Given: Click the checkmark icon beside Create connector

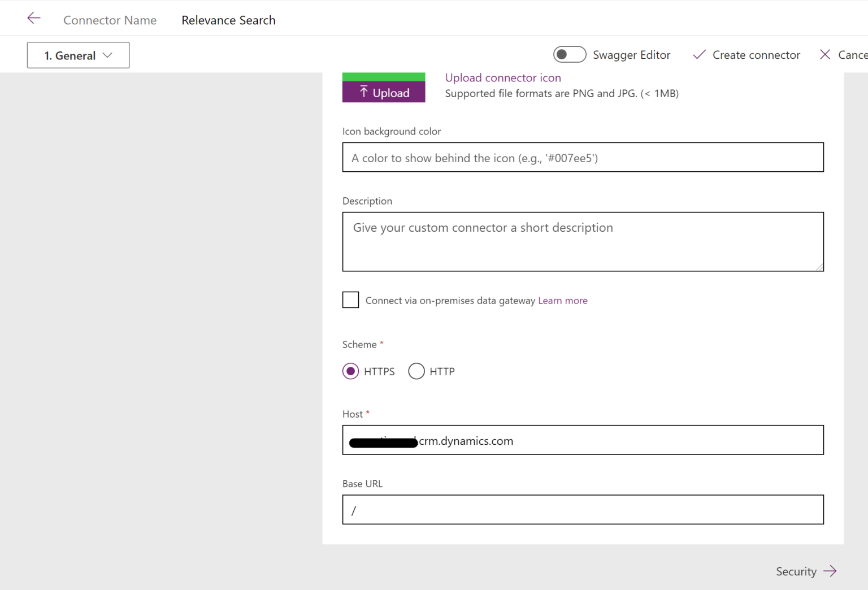Looking at the screenshot, I should click(x=699, y=55).
